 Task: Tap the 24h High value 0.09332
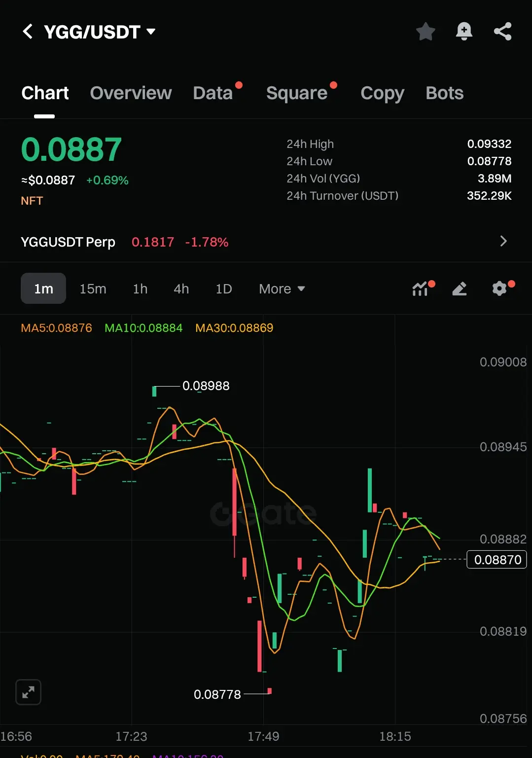pyautogui.click(x=489, y=144)
